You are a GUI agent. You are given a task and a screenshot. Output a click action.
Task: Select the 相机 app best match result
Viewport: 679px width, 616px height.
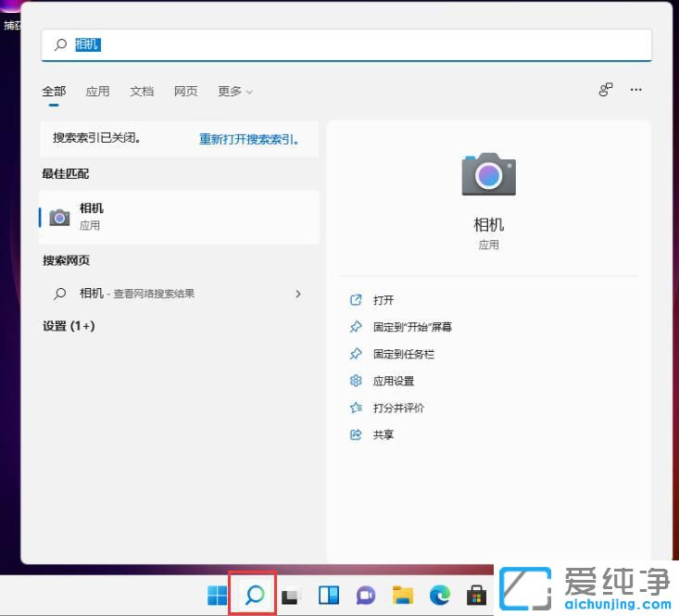pyautogui.click(x=180, y=218)
